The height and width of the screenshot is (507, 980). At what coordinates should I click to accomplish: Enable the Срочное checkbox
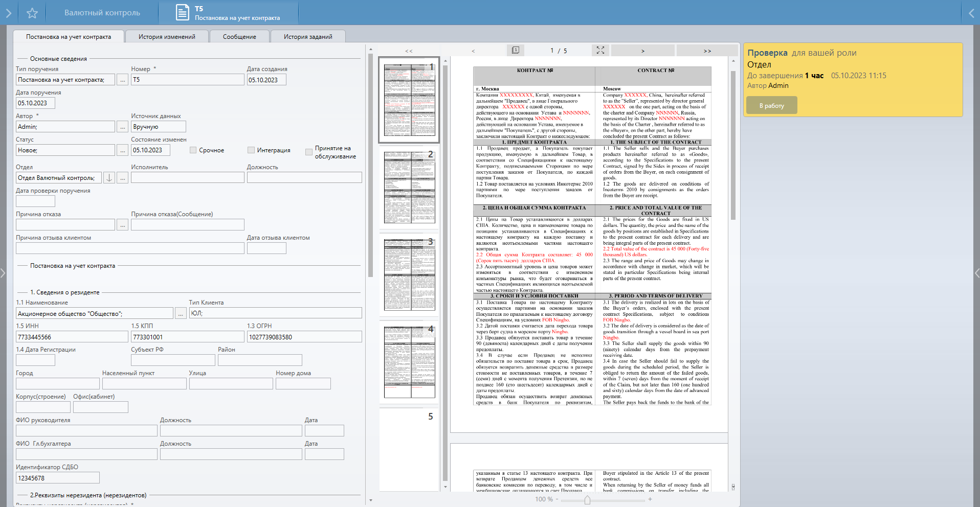tap(193, 150)
